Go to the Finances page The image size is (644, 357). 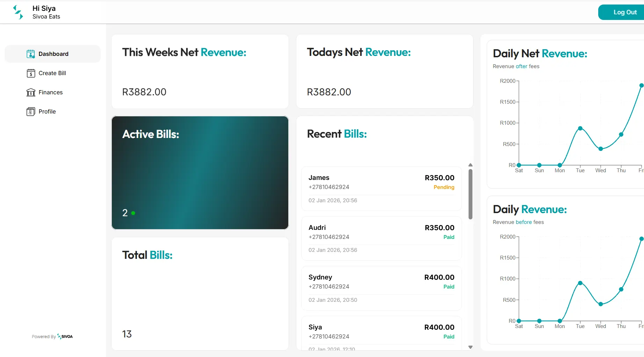[x=53, y=92]
